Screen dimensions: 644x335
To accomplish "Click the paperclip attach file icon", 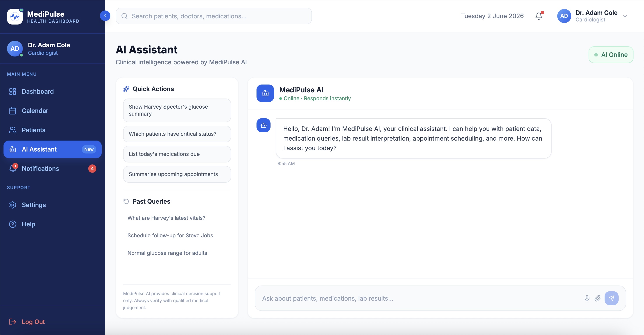I will [x=597, y=298].
